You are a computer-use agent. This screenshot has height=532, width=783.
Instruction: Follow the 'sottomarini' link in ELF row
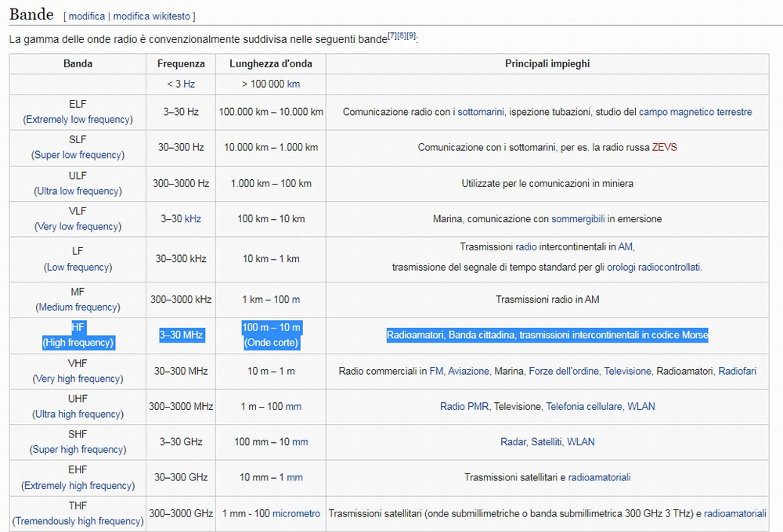(480, 112)
